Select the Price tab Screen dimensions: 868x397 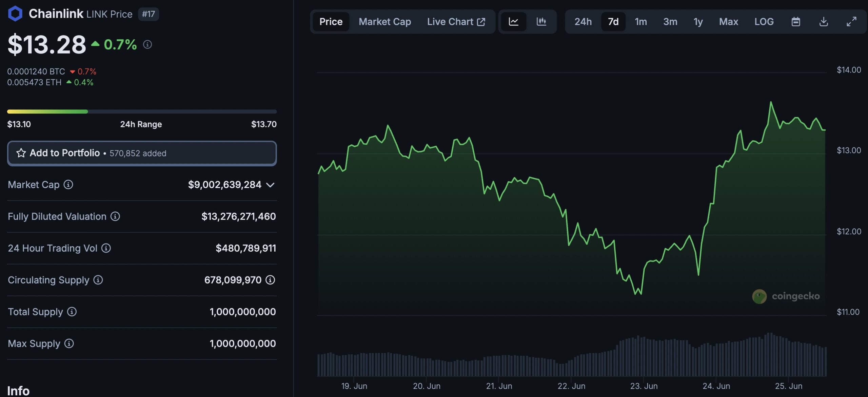pyautogui.click(x=331, y=22)
